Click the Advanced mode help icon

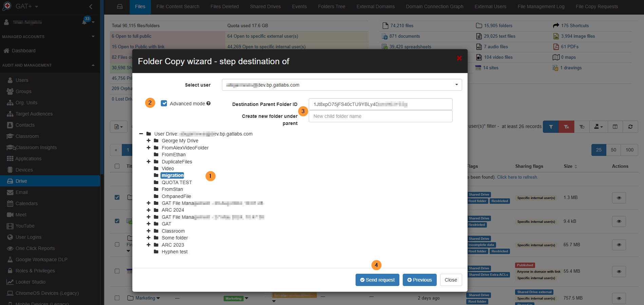[x=208, y=104]
